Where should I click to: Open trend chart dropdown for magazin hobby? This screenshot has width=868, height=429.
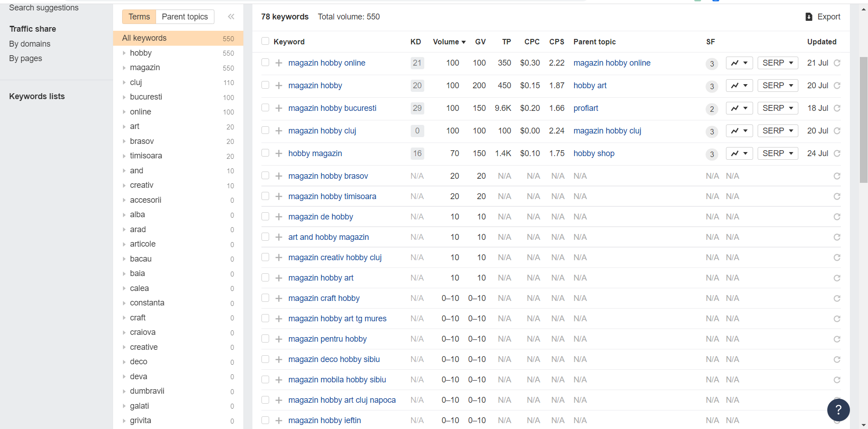pos(739,86)
